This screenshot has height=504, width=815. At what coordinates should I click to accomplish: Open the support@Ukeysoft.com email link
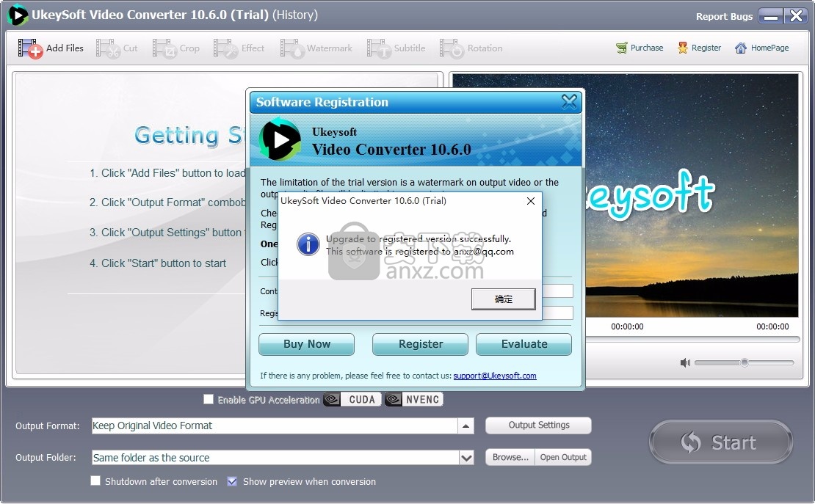[x=494, y=376]
